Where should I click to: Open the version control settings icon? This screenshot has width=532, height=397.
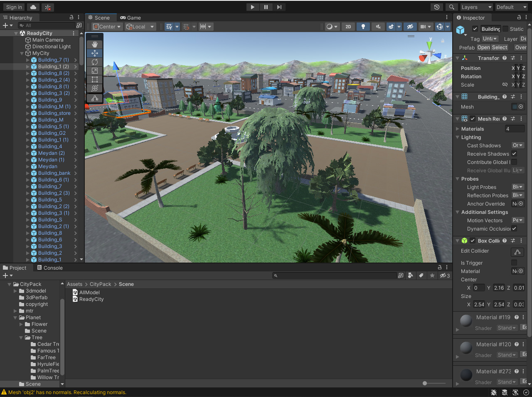(48, 7)
